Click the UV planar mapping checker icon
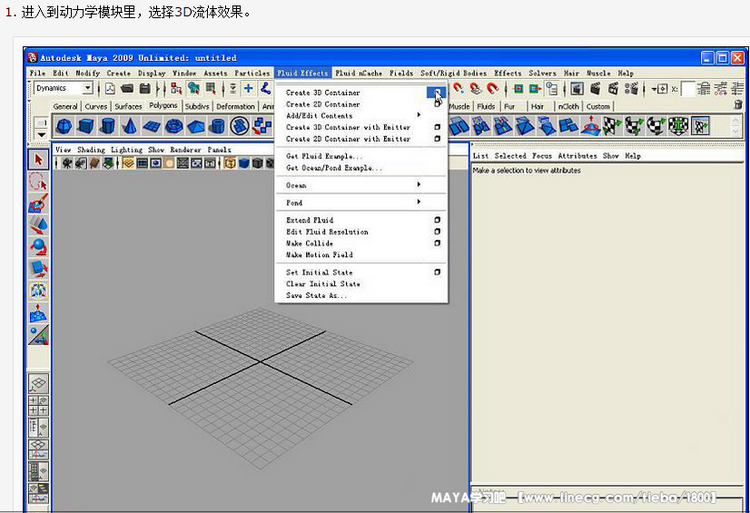Image resolution: width=750 pixels, height=513 pixels. [610, 126]
